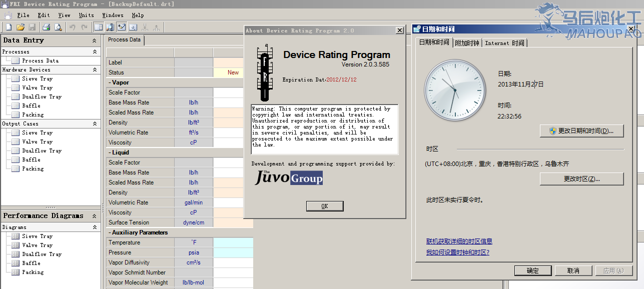Click the 更改时区(Z)... button
Image resolution: width=644 pixels, height=289 pixels.
[x=582, y=179]
